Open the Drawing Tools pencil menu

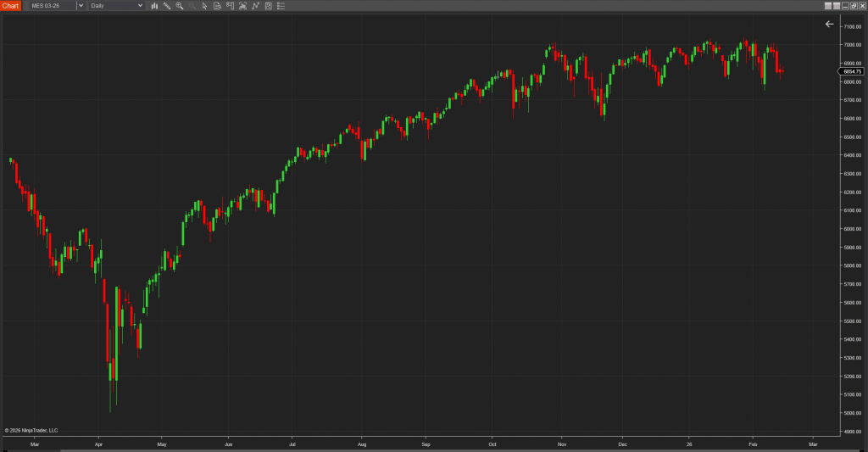[x=167, y=6]
